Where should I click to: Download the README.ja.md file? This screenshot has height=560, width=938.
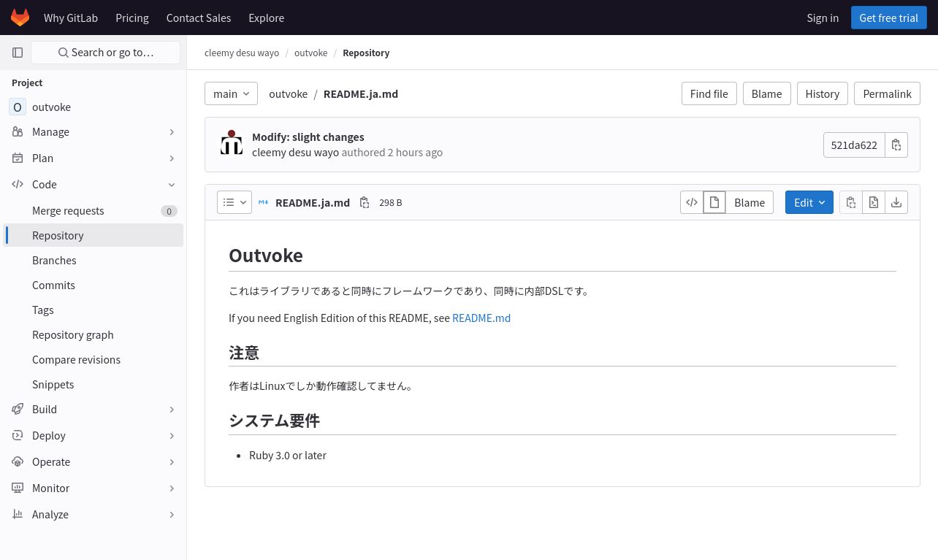[x=896, y=202]
